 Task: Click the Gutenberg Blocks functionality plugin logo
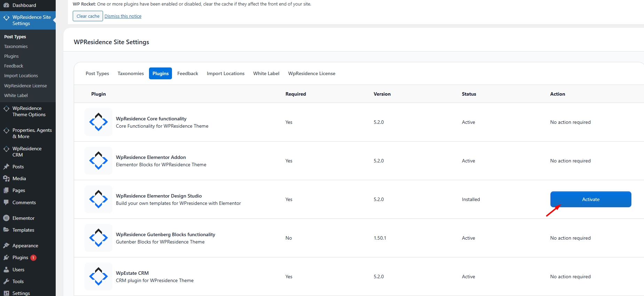(x=99, y=238)
